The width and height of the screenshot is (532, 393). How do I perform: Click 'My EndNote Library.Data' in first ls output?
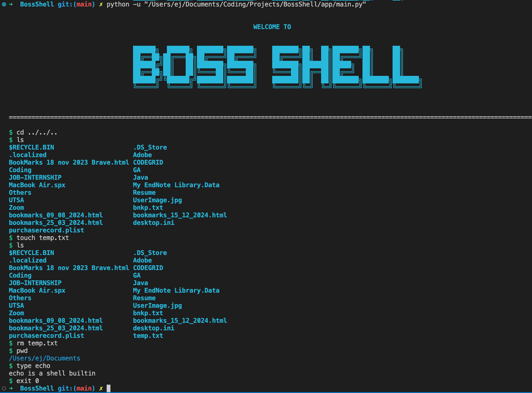176,185
